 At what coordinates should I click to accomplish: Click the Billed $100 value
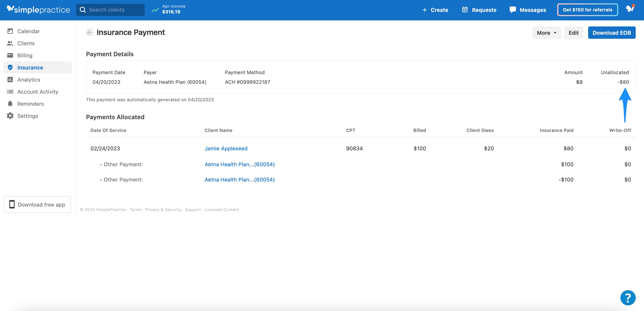420,148
